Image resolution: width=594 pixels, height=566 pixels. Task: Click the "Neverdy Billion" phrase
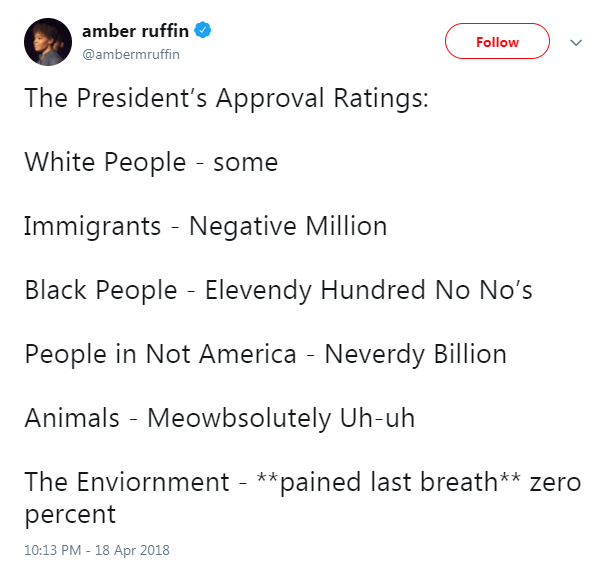pos(416,355)
